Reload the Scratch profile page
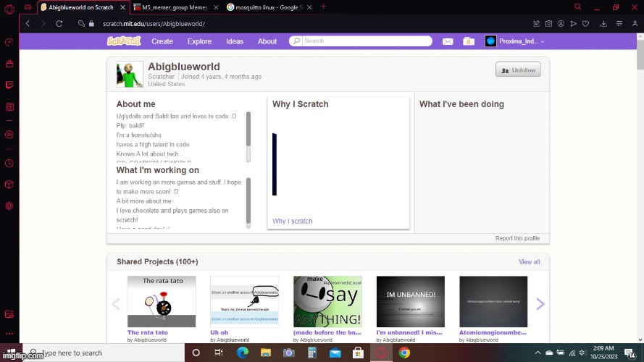The width and height of the screenshot is (644, 362). point(59,24)
